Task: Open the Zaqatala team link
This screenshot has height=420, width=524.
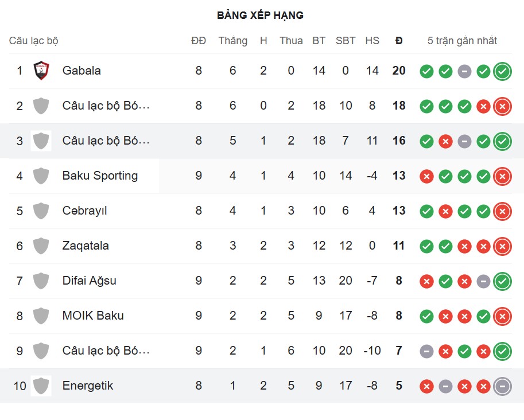Action: pyautogui.click(x=86, y=246)
